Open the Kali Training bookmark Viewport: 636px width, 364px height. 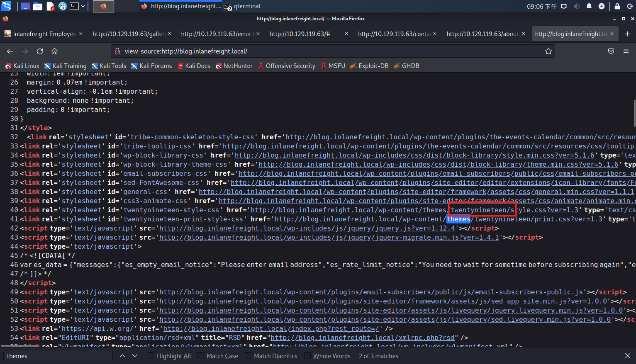coord(66,66)
